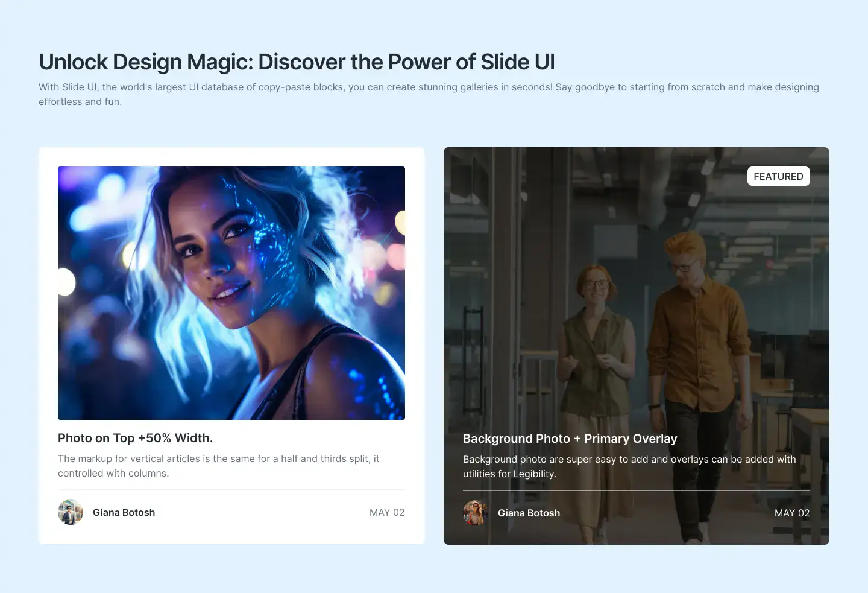Screen dimensions: 868x593
Task: Click the description 'Background photo are super easy...'
Action: click(x=629, y=466)
